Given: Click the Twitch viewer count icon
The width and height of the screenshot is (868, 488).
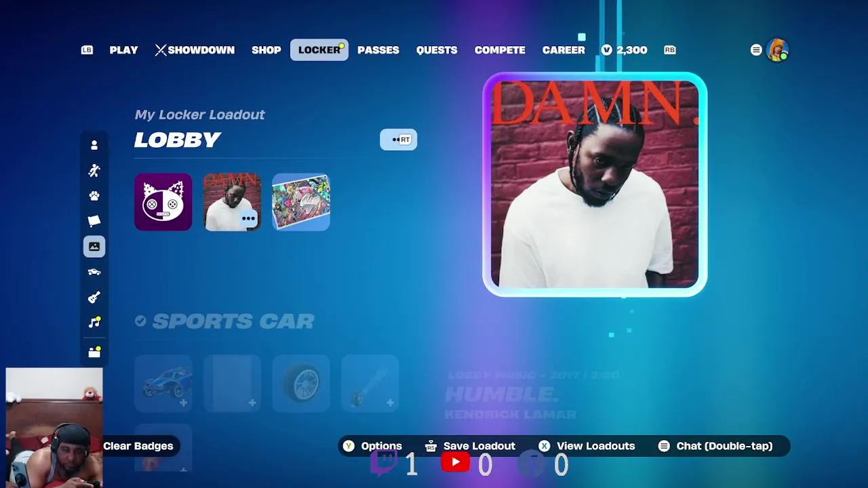Looking at the screenshot, I should coord(384,464).
